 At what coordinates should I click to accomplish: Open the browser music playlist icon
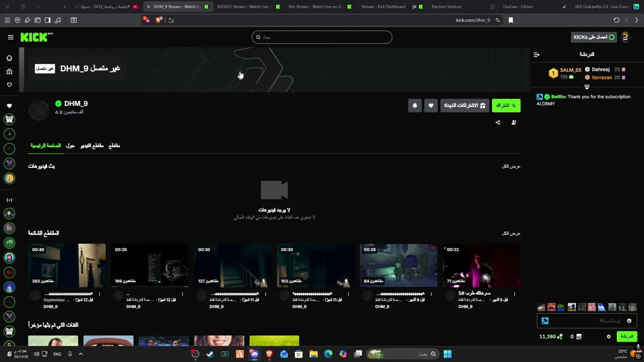tap(57, 20)
